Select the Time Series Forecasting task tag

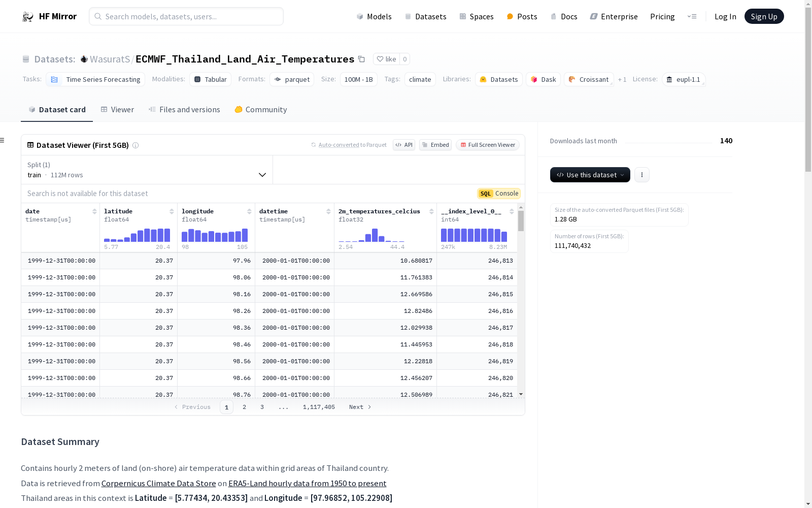95,79
